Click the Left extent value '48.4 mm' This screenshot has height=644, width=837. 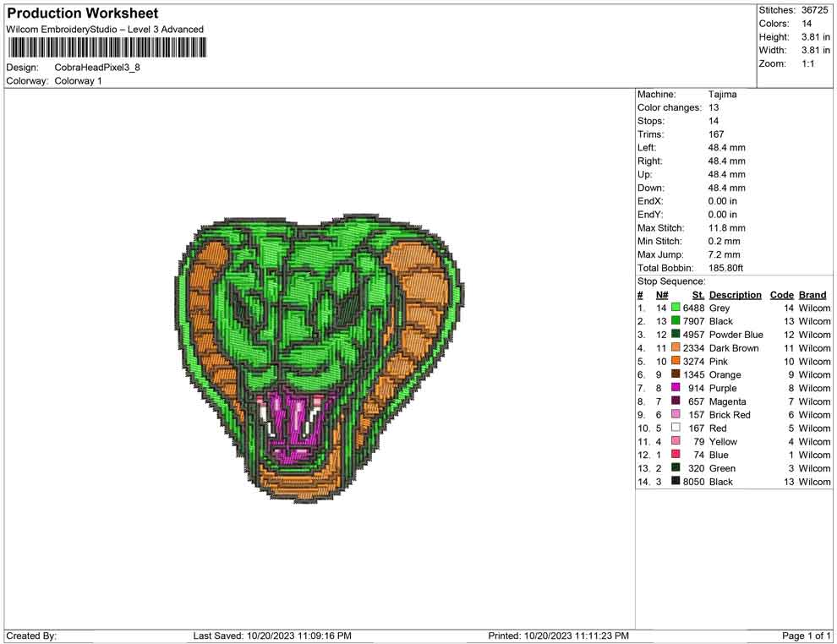click(726, 148)
